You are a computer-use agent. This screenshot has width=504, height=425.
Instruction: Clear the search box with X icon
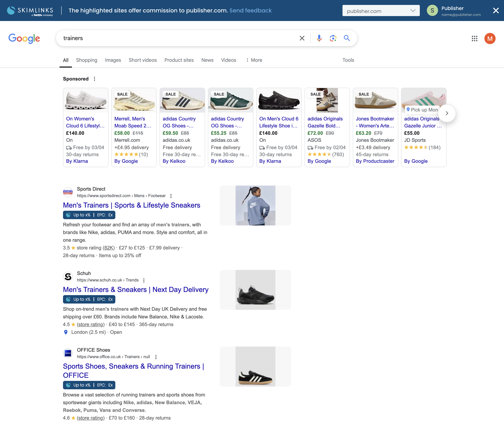[x=302, y=38]
